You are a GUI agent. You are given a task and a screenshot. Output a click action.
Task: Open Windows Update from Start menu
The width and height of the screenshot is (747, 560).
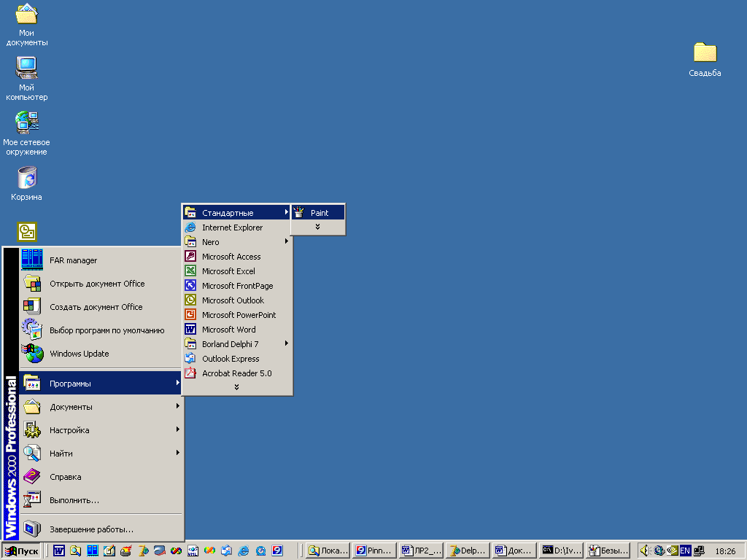click(101, 354)
